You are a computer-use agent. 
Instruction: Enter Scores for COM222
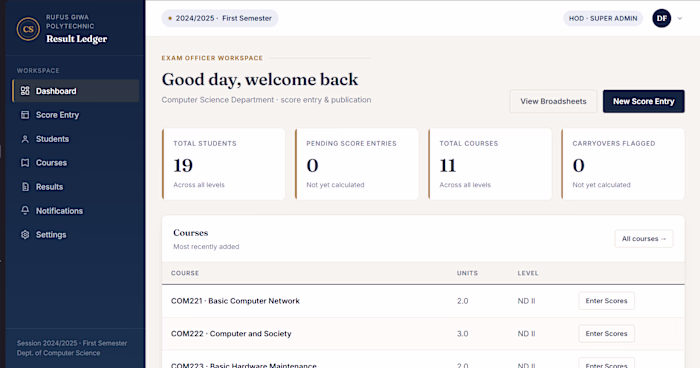point(606,334)
